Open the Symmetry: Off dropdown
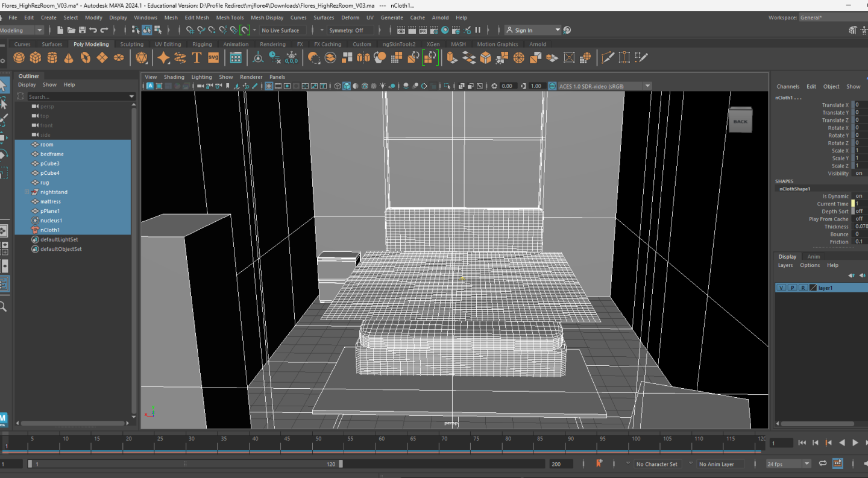 click(350, 30)
